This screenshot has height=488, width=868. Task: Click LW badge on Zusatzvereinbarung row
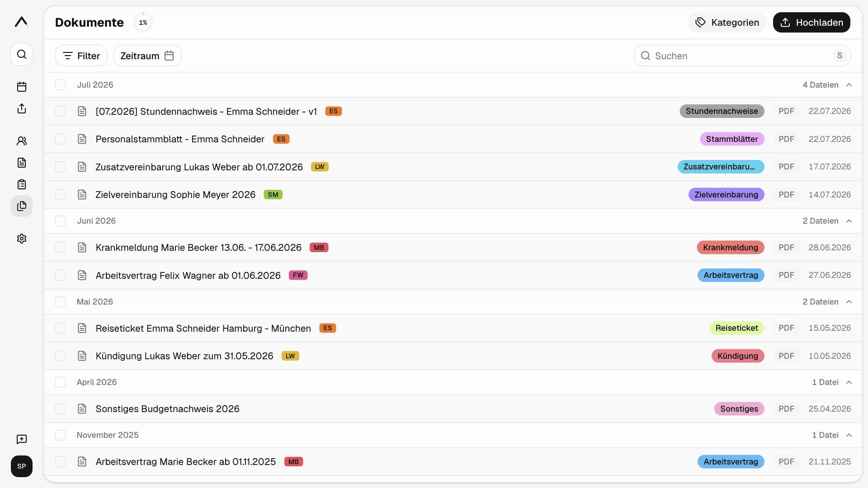click(320, 167)
